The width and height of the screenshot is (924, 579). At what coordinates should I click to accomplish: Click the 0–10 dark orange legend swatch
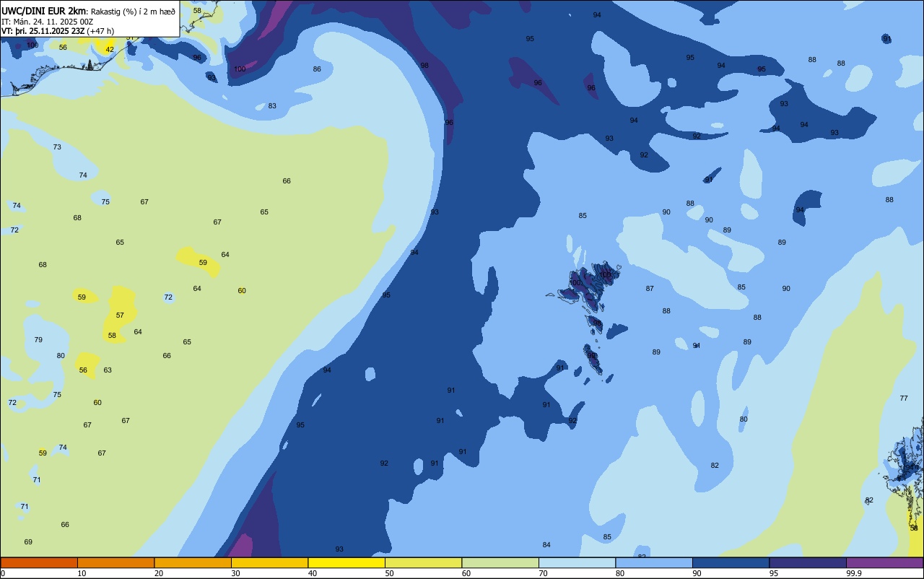pyautogui.click(x=39, y=562)
